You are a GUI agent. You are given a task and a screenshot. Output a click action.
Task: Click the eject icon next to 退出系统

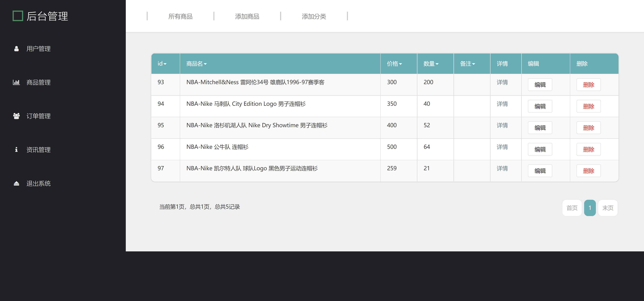(16, 184)
